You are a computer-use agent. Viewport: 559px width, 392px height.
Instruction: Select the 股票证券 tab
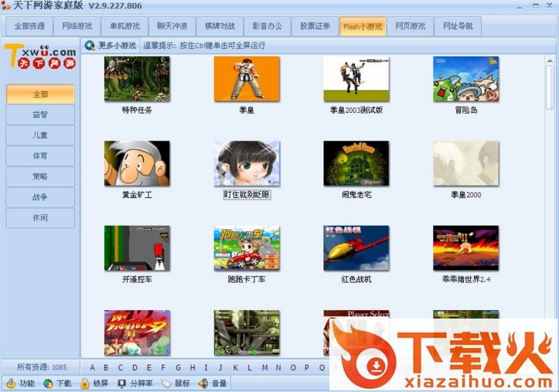(x=315, y=26)
